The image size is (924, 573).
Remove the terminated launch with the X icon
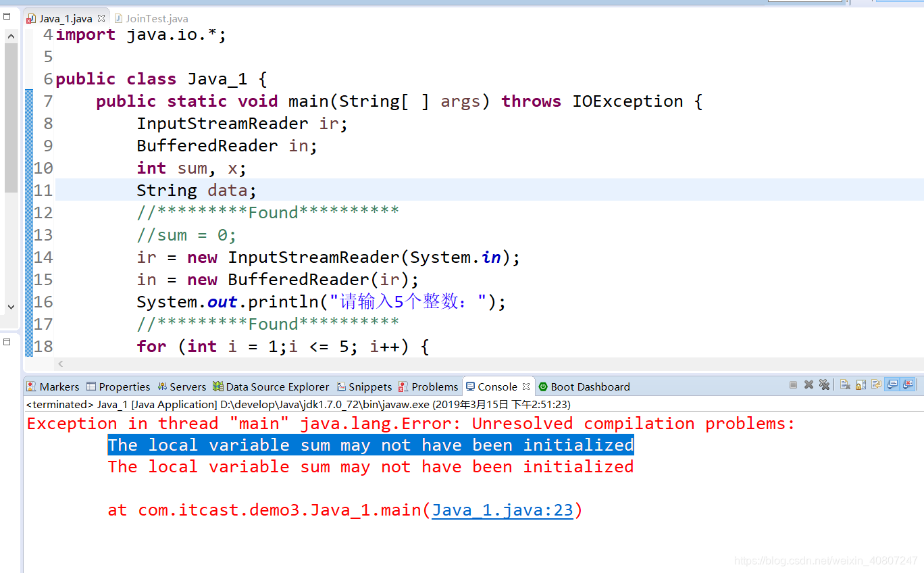pos(808,384)
